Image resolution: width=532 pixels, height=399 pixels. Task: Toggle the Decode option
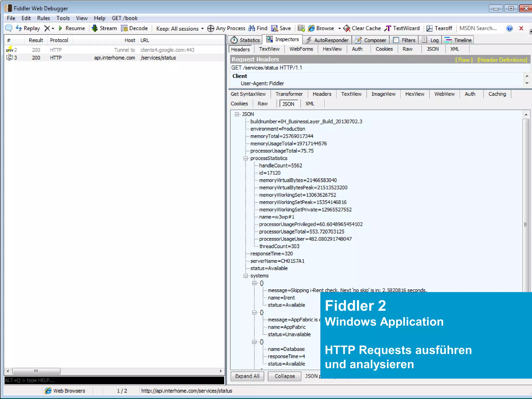(134, 28)
